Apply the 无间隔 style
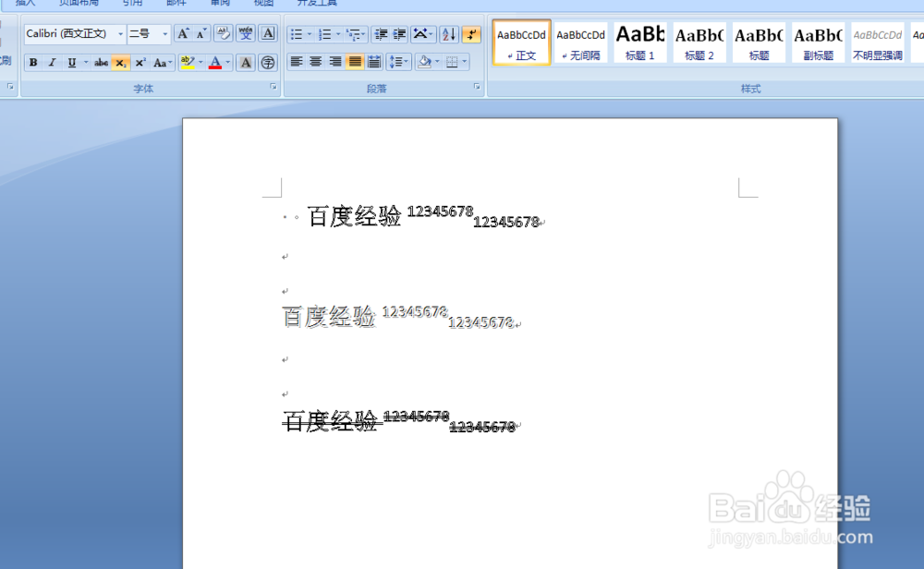Screen dimensions: 924x569 (x=580, y=42)
